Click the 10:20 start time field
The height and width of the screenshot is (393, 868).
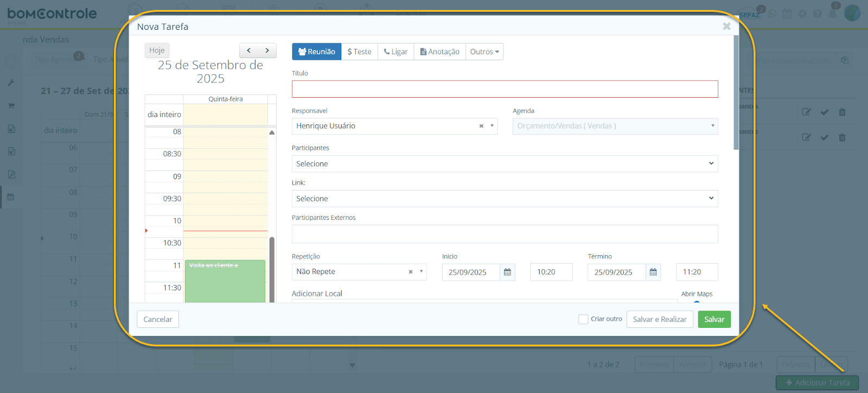coord(551,272)
